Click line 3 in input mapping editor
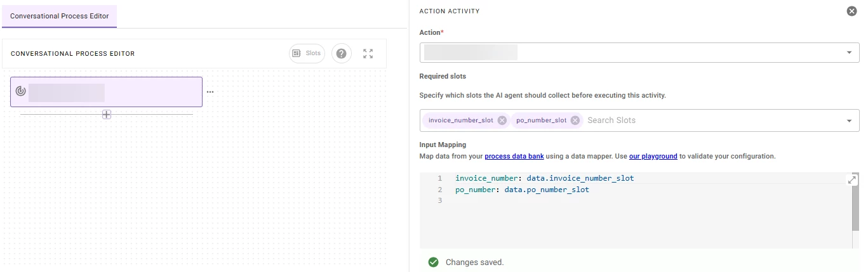Screen dimensions: 868x272 (x=571, y=201)
